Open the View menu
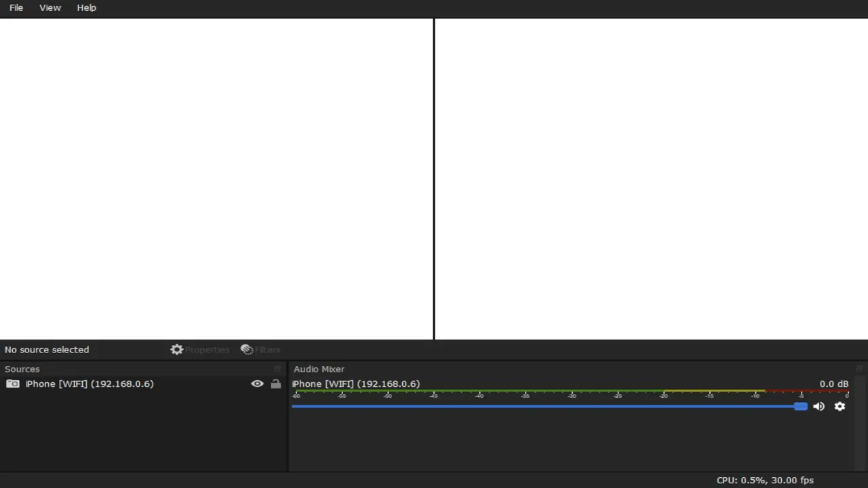Image resolution: width=868 pixels, height=488 pixels. point(50,7)
